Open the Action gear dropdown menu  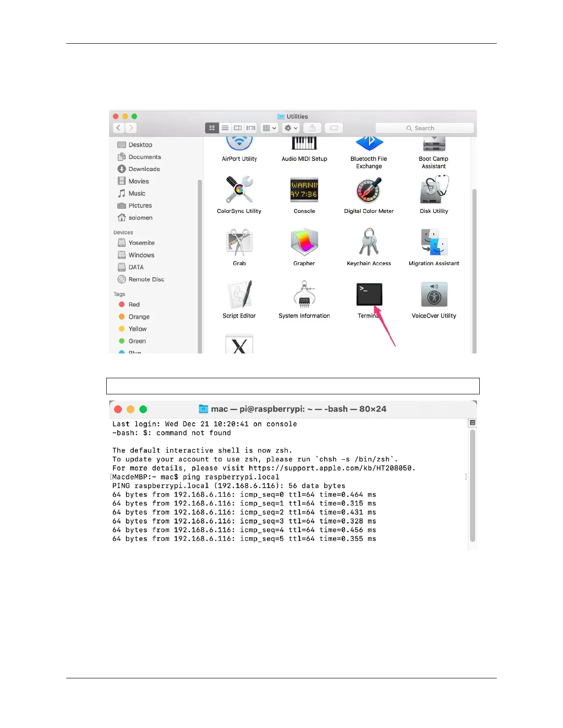coord(291,128)
